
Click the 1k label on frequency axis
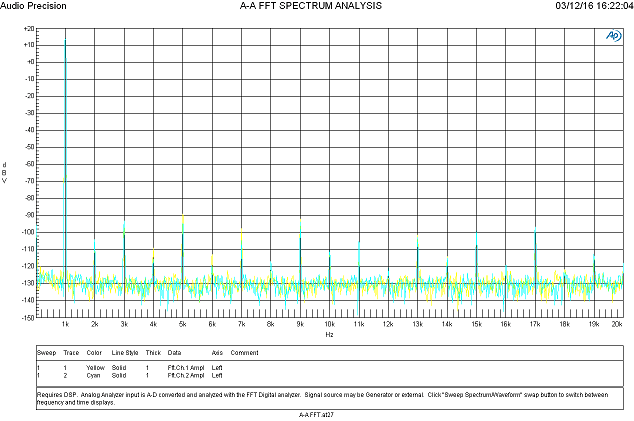pyautogui.click(x=65, y=324)
